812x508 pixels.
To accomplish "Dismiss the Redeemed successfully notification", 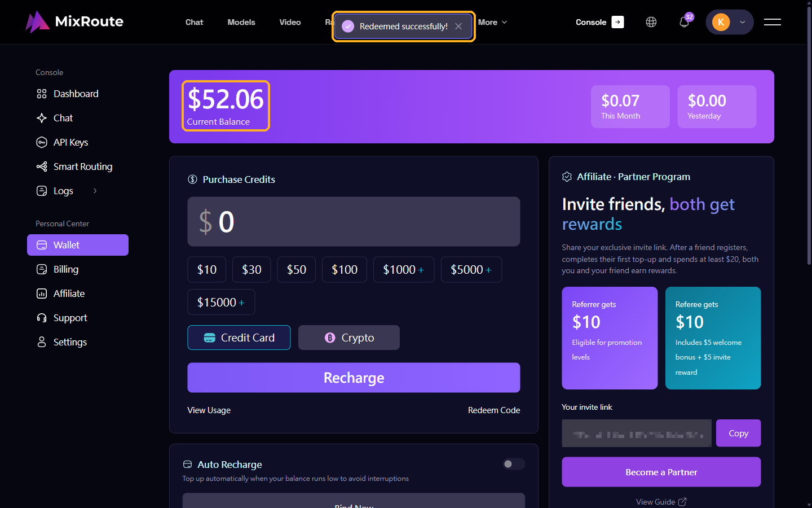I will point(458,27).
